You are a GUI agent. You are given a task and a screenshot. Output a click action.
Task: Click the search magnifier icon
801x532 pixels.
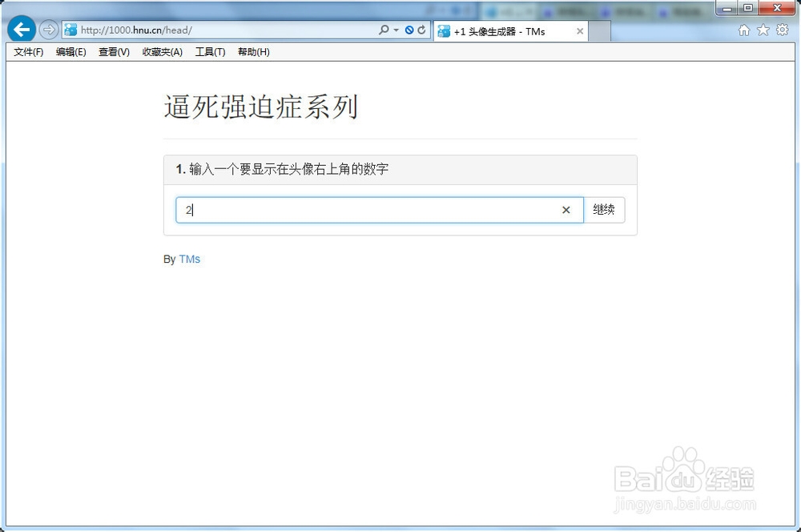point(384,30)
